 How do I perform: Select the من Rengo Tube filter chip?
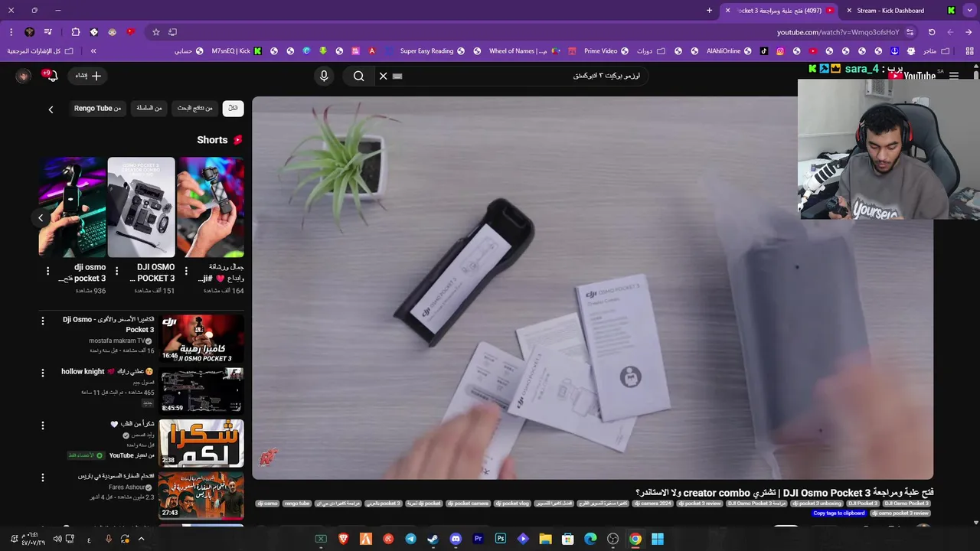click(97, 108)
